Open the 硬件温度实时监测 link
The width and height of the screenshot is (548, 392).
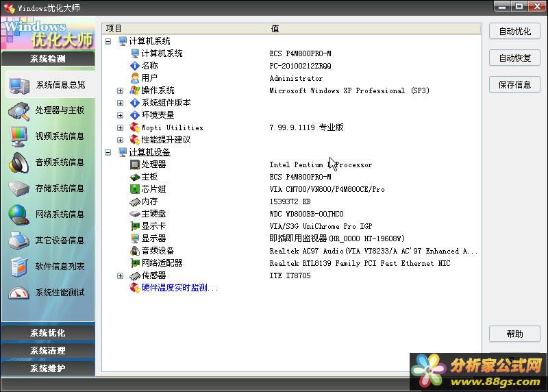(x=179, y=288)
